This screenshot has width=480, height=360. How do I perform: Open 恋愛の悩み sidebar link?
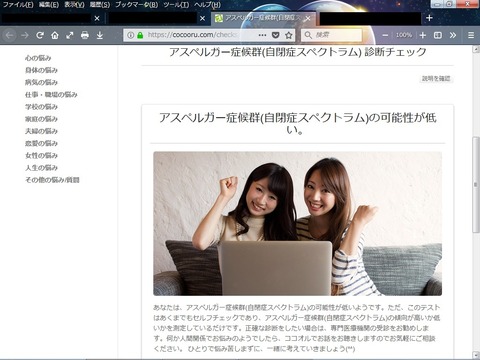[41, 143]
